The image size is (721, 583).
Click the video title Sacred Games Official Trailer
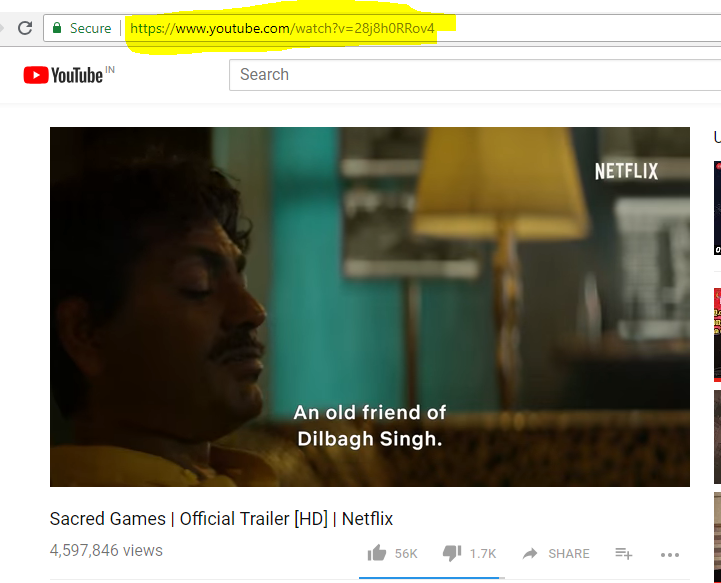click(x=221, y=519)
